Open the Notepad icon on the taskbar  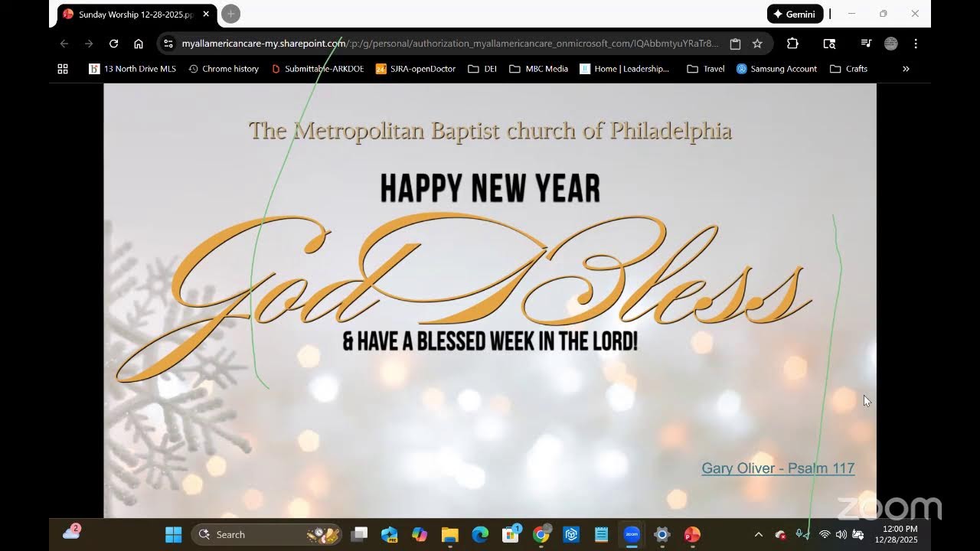point(602,534)
